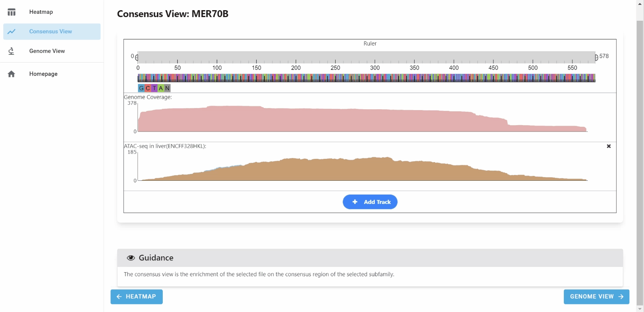Grab the left ruler handle at 0
This screenshot has width=644, height=312.
click(x=137, y=58)
